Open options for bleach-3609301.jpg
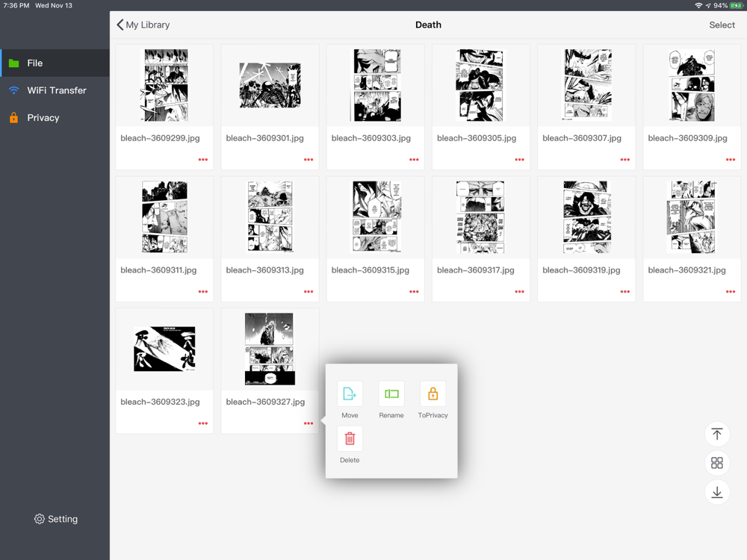This screenshot has height=560, width=747. [x=309, y=160]
